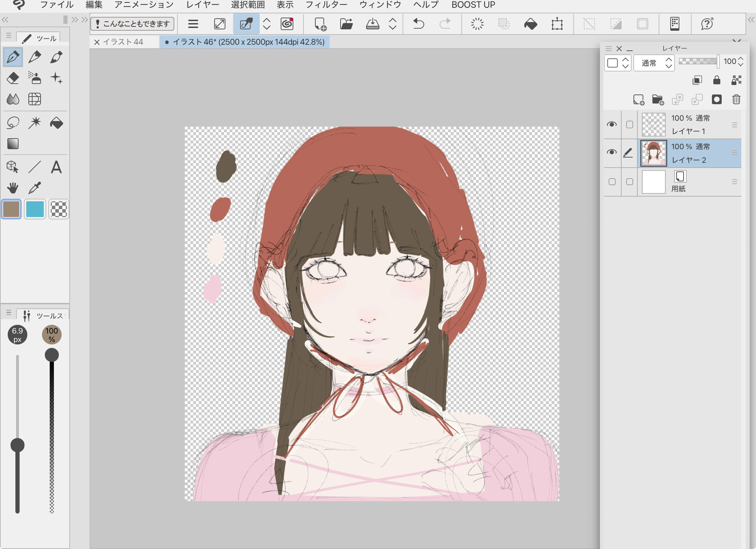
Task: Select the Eraser tool
Action: 13,78
